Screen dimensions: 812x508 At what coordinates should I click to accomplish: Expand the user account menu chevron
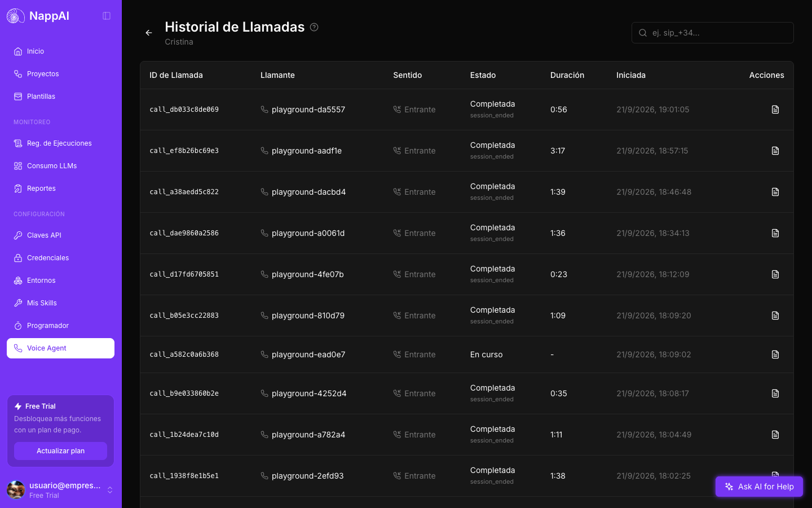[x=110, y=490]
